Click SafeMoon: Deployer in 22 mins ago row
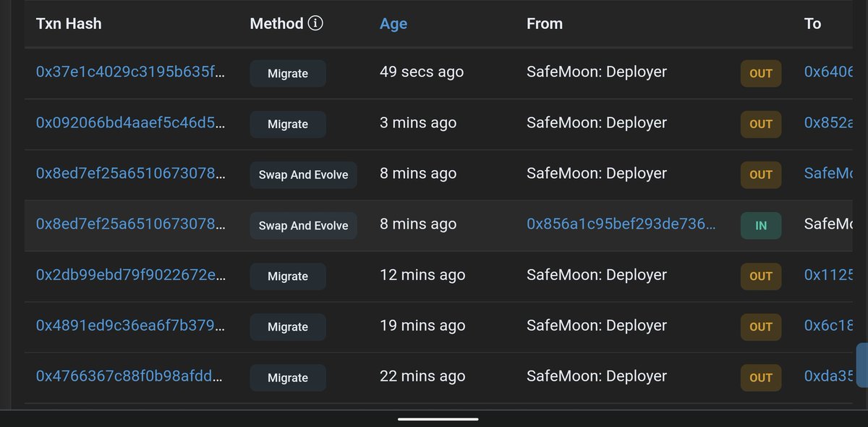 [x=597, y=376]
